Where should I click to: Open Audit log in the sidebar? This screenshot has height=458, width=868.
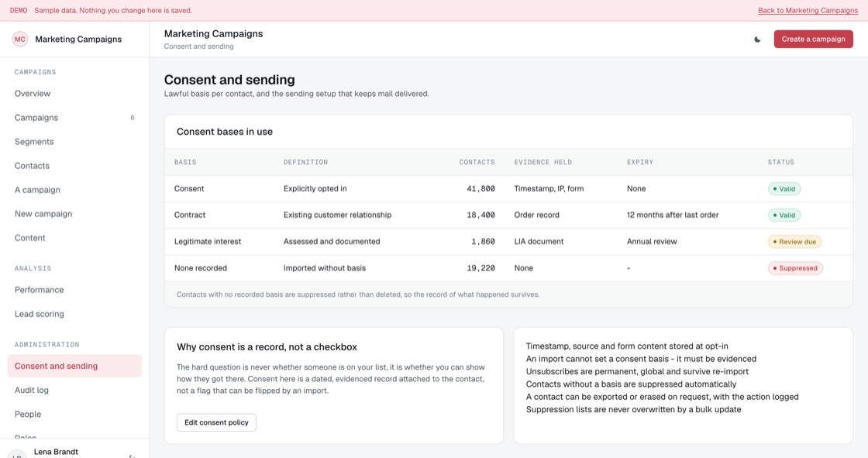74,390
